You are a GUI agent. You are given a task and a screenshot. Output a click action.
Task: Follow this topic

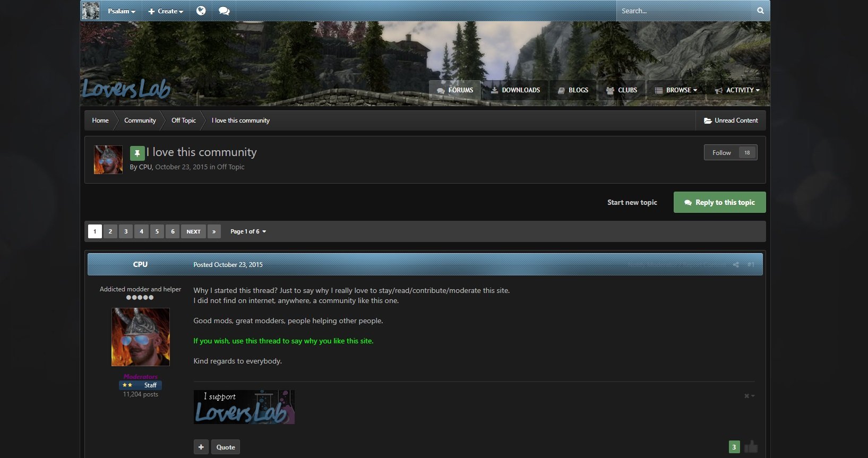pos(721,152)
